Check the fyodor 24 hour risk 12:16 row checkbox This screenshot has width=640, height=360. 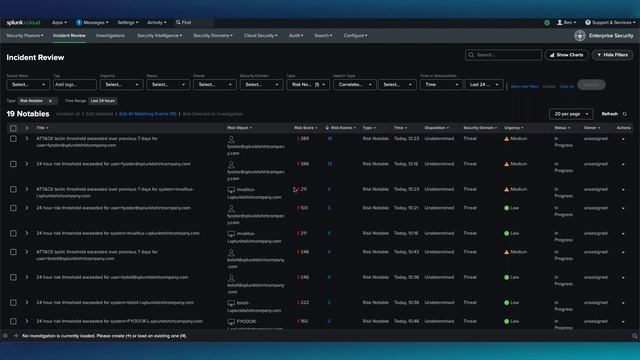13,164
